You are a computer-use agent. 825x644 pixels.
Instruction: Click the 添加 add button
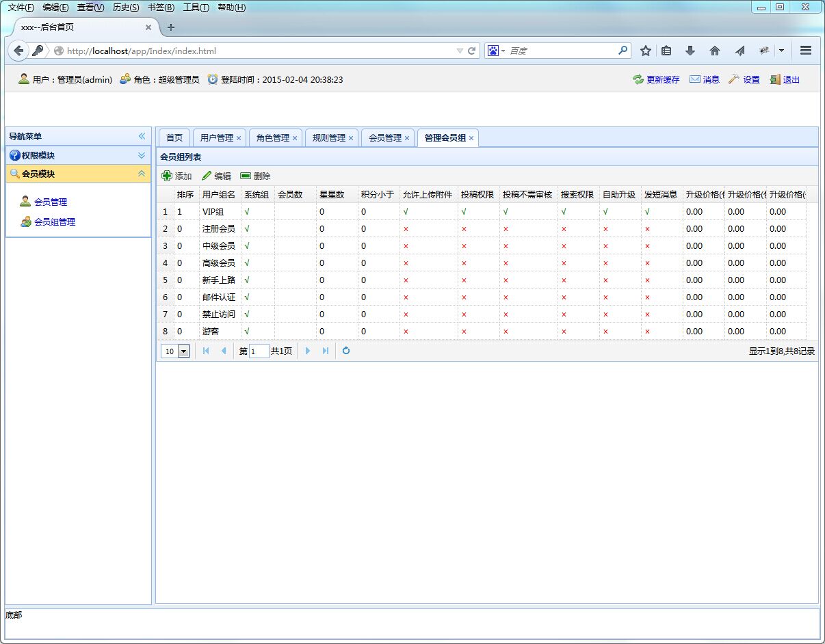[x=176, y=176]
